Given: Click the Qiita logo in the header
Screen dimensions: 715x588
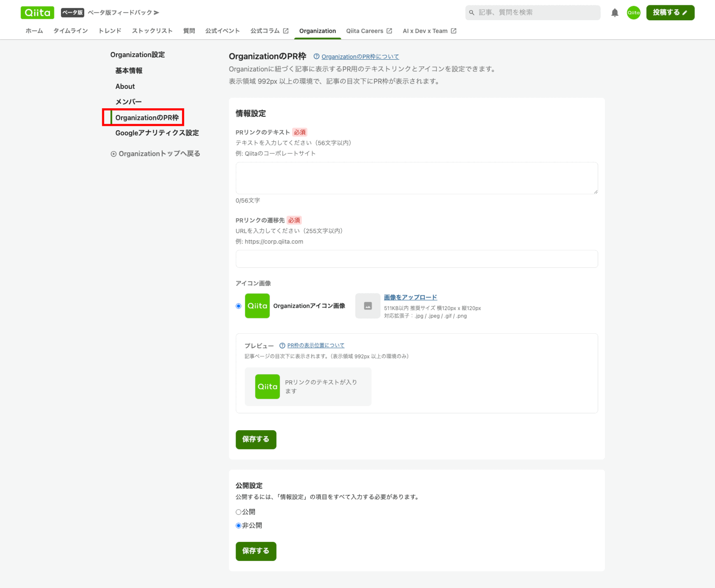Looking at the screenshot, I should pyautogui.click(x=37, y=13).
